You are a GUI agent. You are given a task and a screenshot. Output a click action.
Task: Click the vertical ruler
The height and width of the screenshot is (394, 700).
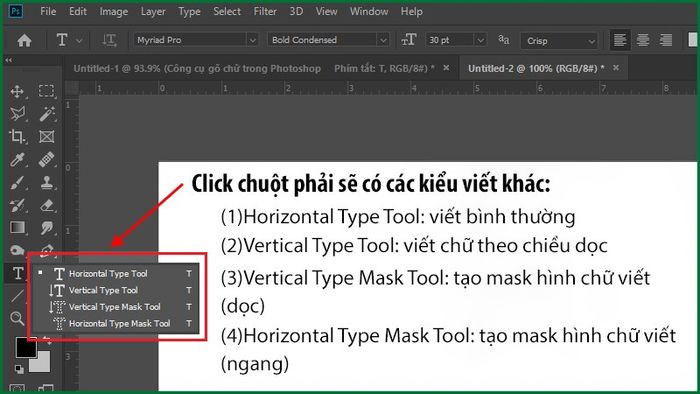(71, 244)
